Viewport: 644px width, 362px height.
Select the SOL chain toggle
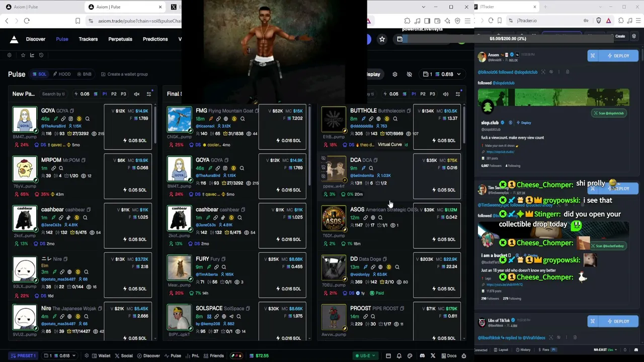pos(39,74)
